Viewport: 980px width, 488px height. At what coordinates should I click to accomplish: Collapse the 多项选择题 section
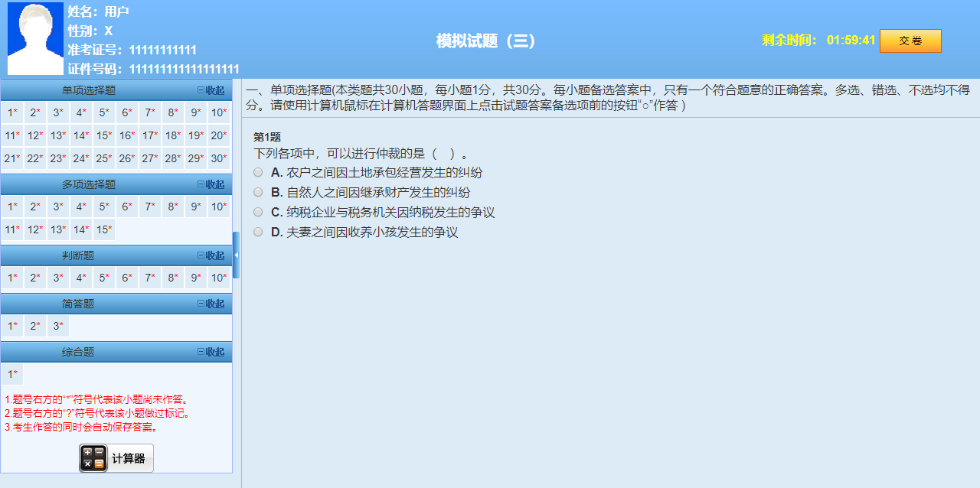coord(212,184)
